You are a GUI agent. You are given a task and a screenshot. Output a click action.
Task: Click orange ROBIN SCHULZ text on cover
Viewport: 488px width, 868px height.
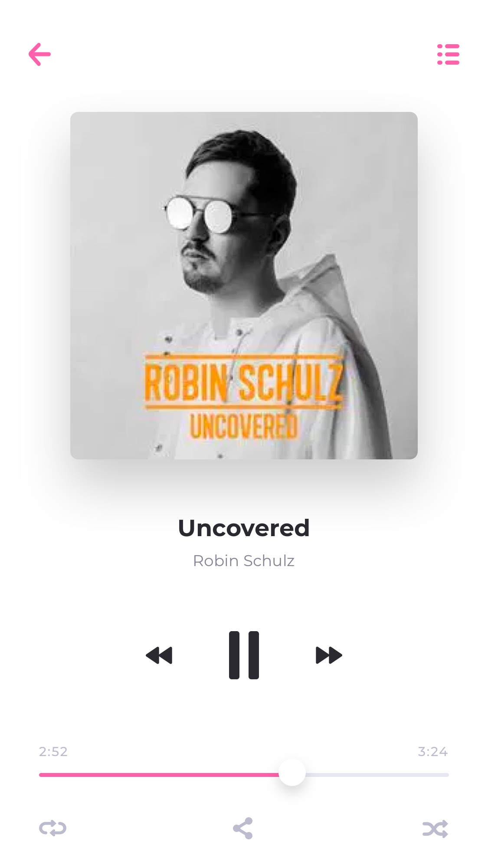tap(243, 382)
